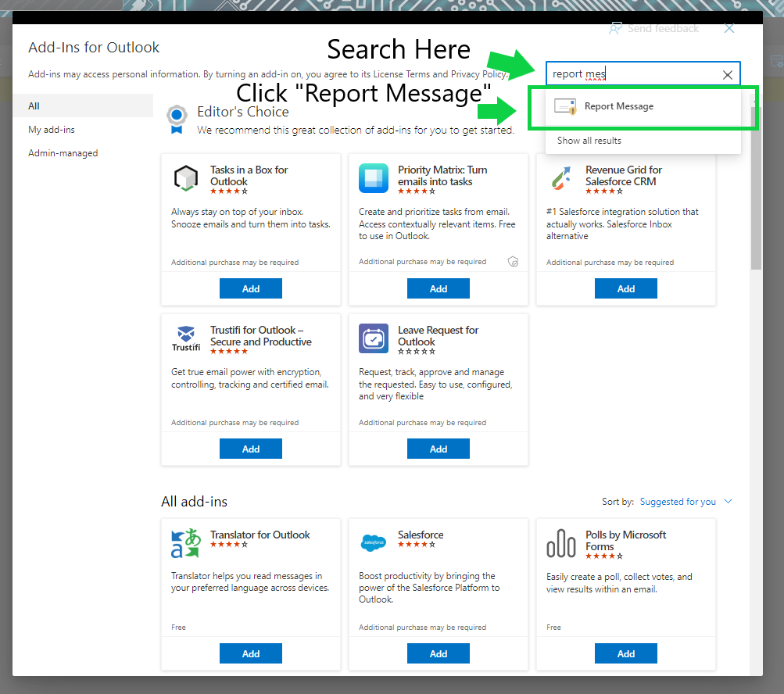Add Tasks in a Box for Outlook
The image size is (784, 694).
(x=250, y=288)
